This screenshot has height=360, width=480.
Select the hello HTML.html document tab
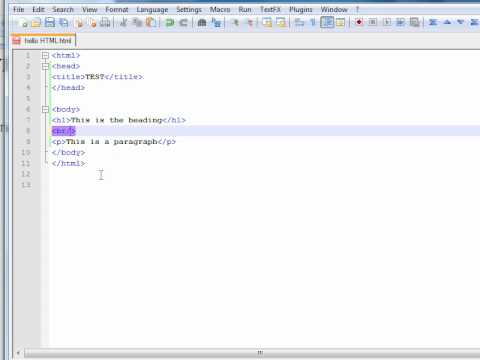coord(43,40)
